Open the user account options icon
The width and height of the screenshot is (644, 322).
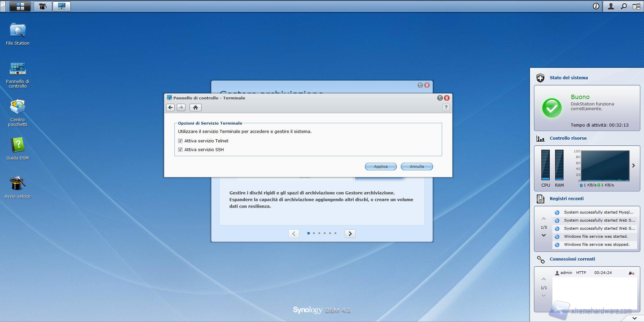click(x=611, y=6)
